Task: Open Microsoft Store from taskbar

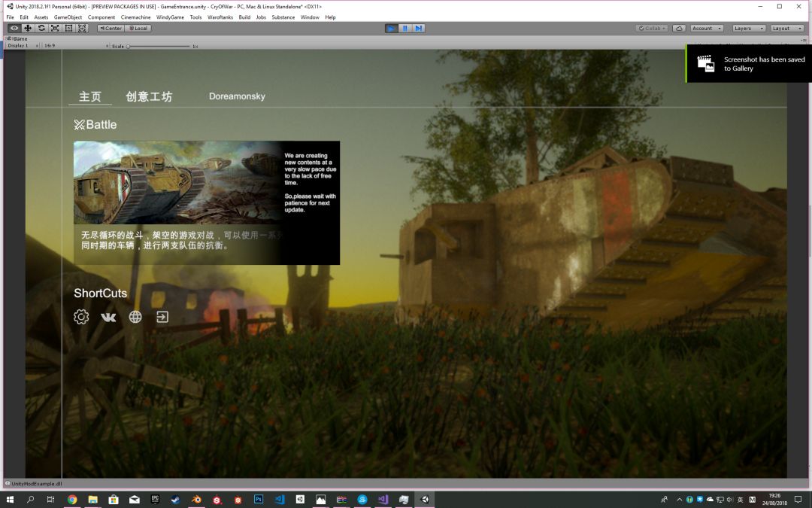Action: (114, 499)
